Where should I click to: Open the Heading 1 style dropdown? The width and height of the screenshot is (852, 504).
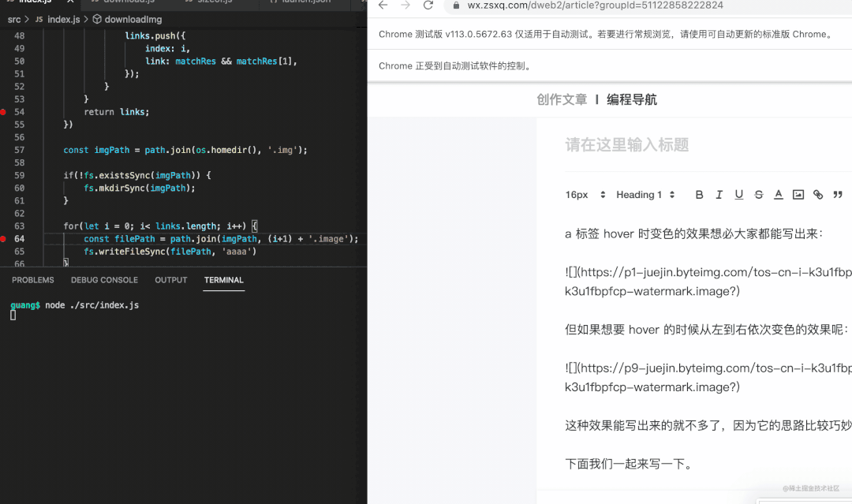point(645,195)
